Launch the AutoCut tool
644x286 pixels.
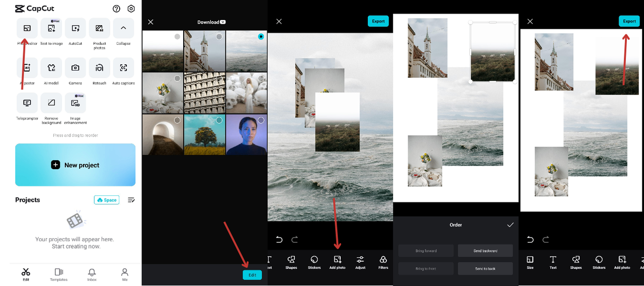point(75,28)
